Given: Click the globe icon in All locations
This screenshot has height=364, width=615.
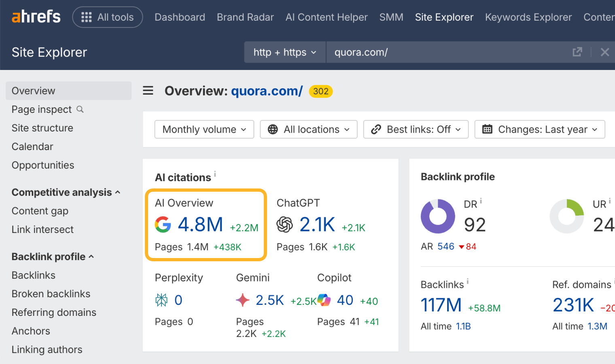Looking at the screenshot, I should 273,129.
